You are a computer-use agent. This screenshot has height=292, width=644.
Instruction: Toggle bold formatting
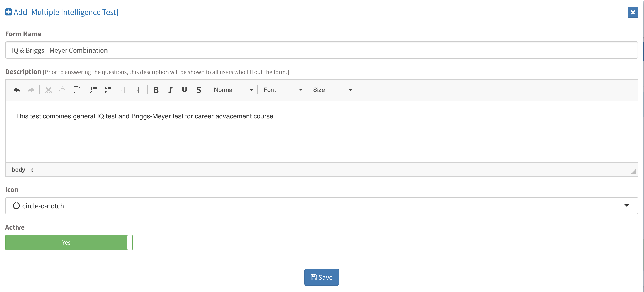tap(156, 90)
